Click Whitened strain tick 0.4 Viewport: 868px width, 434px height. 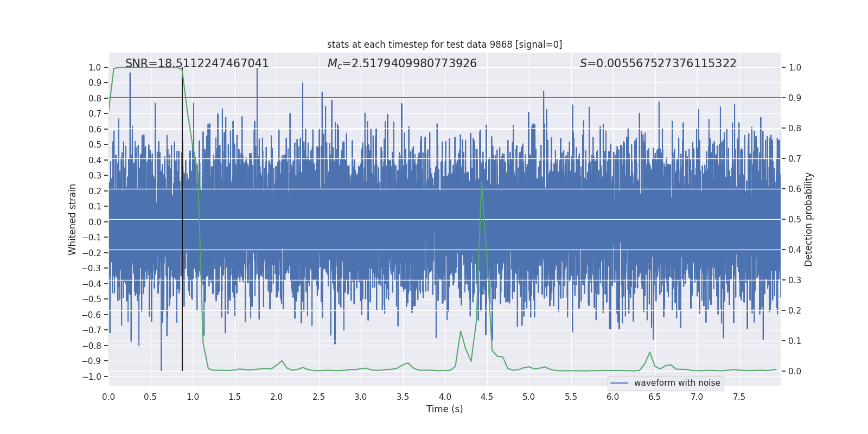95,160
